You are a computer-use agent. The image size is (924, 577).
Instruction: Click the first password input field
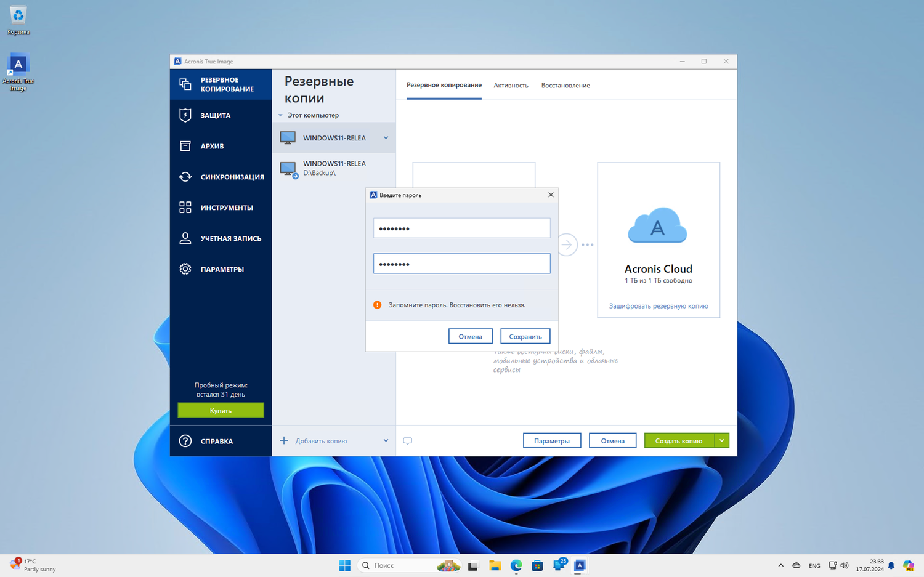[x=461, y=228]
